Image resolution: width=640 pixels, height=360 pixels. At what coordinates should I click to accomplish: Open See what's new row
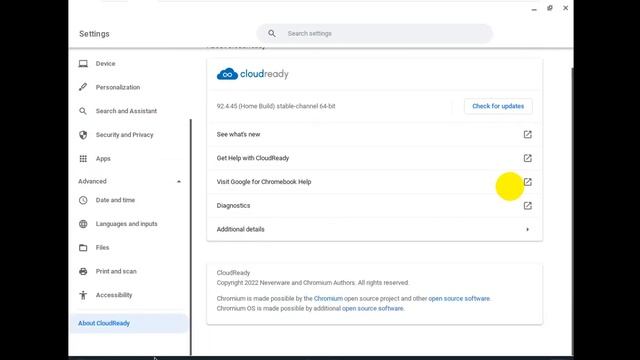coord(374,134)
